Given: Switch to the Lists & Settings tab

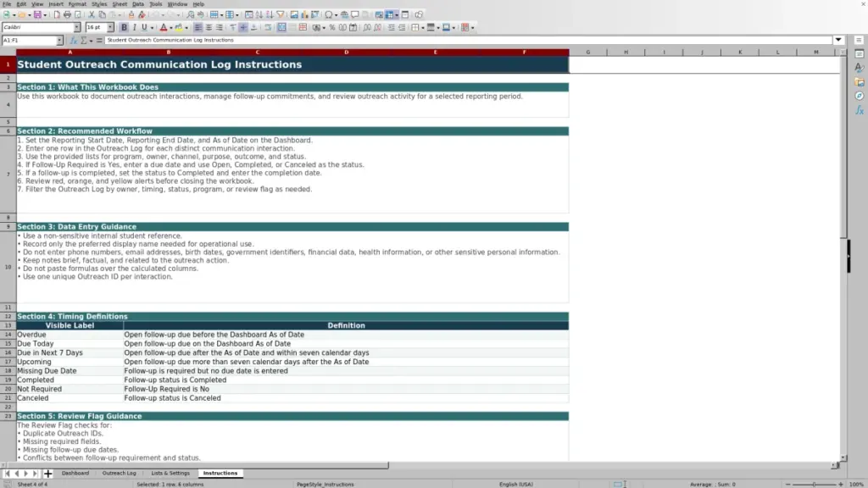Looking at the screenshot, I should (170, 473).
